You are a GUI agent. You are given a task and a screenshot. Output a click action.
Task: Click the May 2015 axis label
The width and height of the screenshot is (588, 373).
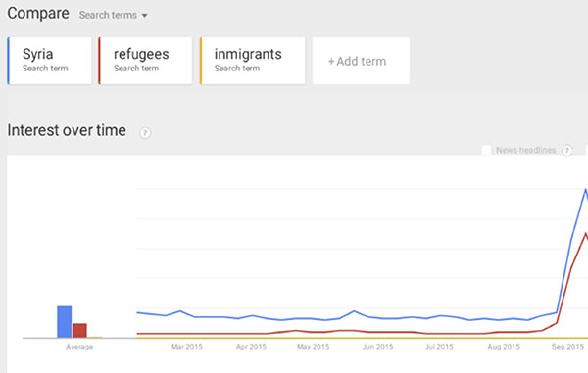[314, 347]
